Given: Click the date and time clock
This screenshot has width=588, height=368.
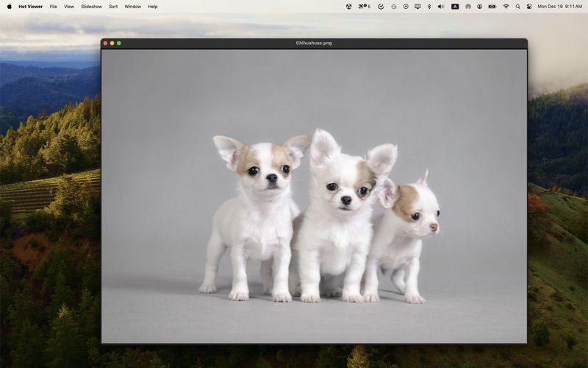Looking at the screenshot, I should [x=559, y=7].
